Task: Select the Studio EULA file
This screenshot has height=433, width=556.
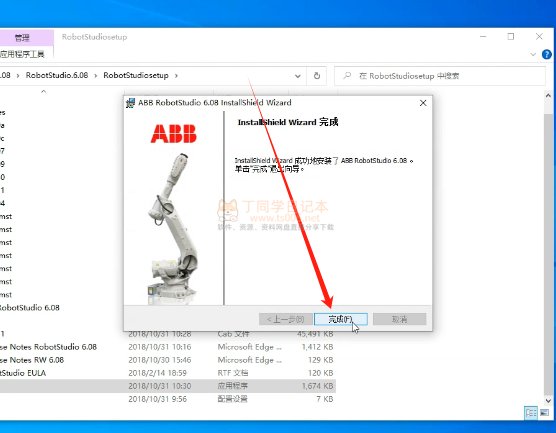Action: pos(23,373)
